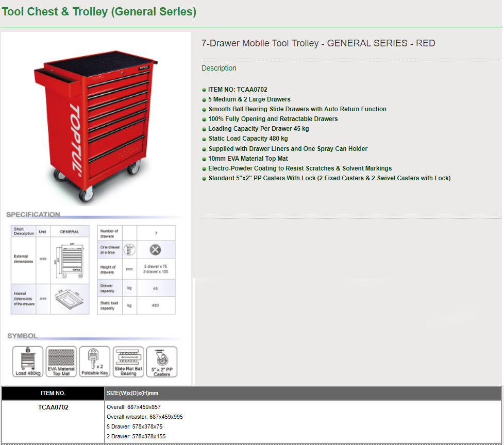Screen dimensions: 504x445
Task: Click the 7-Drawer Mobile Tool Trolley title
Action: 318,43
